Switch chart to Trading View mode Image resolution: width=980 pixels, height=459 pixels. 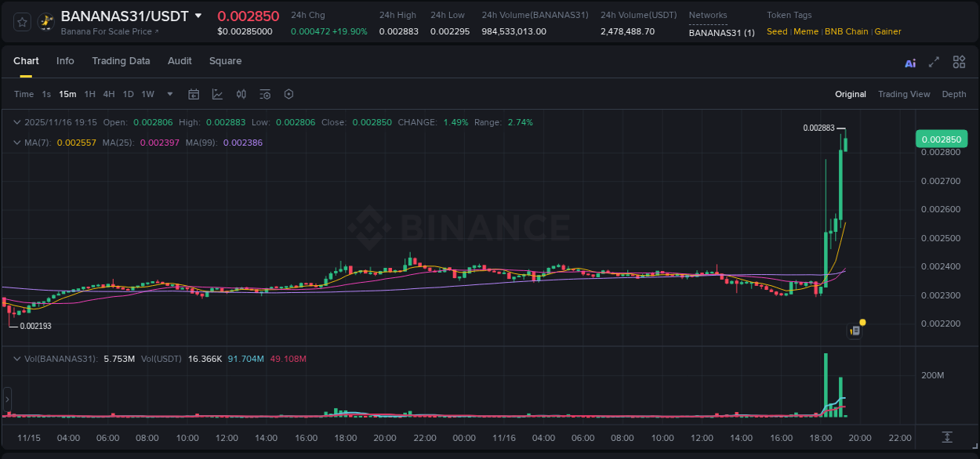pos(904,94)
